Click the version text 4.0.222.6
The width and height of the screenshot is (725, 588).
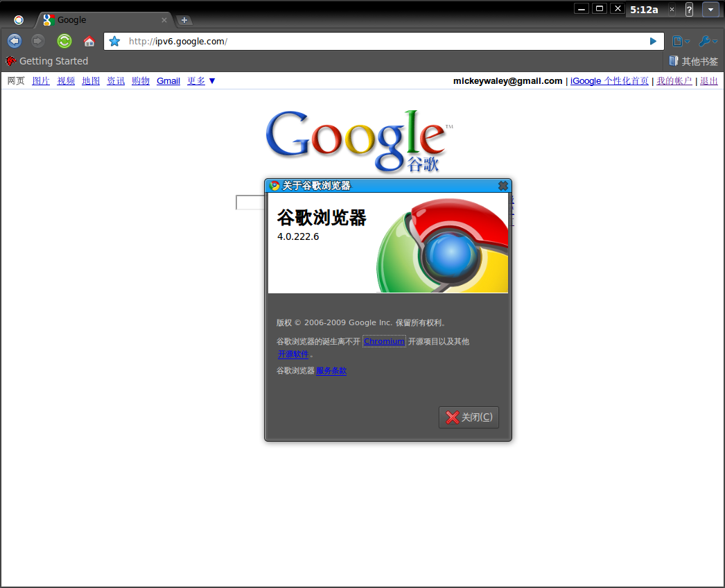[298, 237]
